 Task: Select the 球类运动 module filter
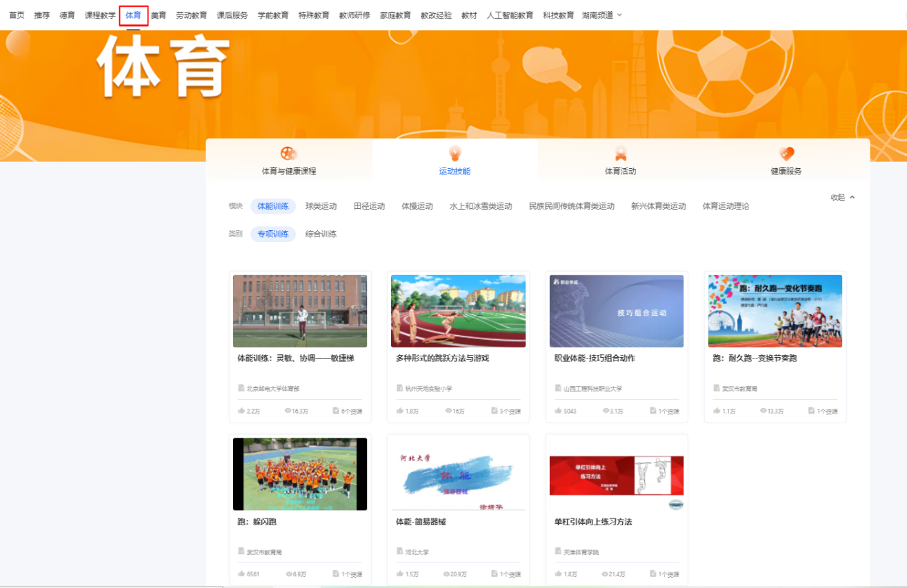[x=321, y=206]
